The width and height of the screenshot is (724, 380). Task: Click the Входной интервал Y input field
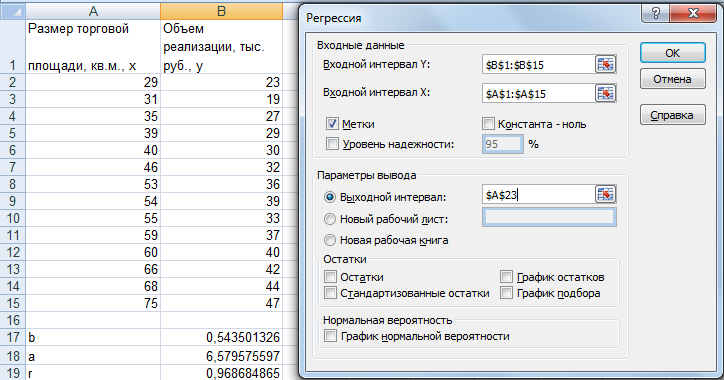click(x=538, y=65)
